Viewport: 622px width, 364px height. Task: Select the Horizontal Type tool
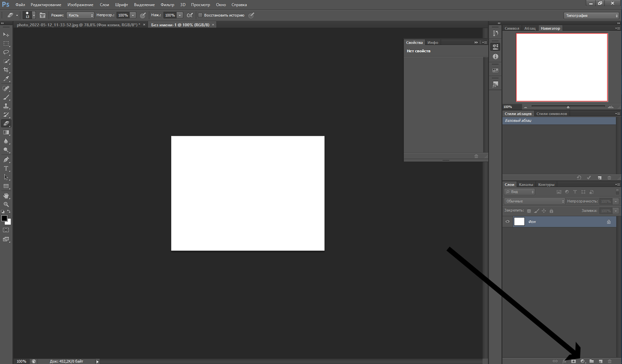click(6, 169)
